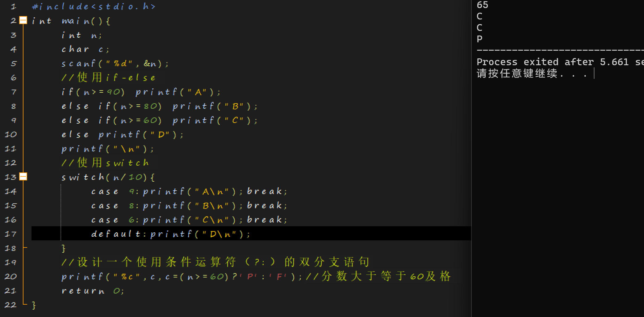
Task: Click line number 1 in the gutter
Action: tap(13, 7)
